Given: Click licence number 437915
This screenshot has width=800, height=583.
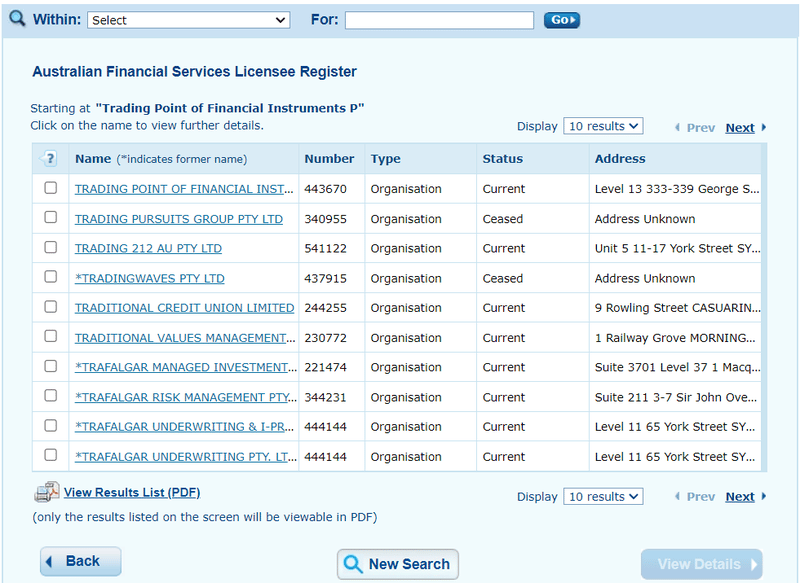Looking at the screenshot, I should [326, 278].
